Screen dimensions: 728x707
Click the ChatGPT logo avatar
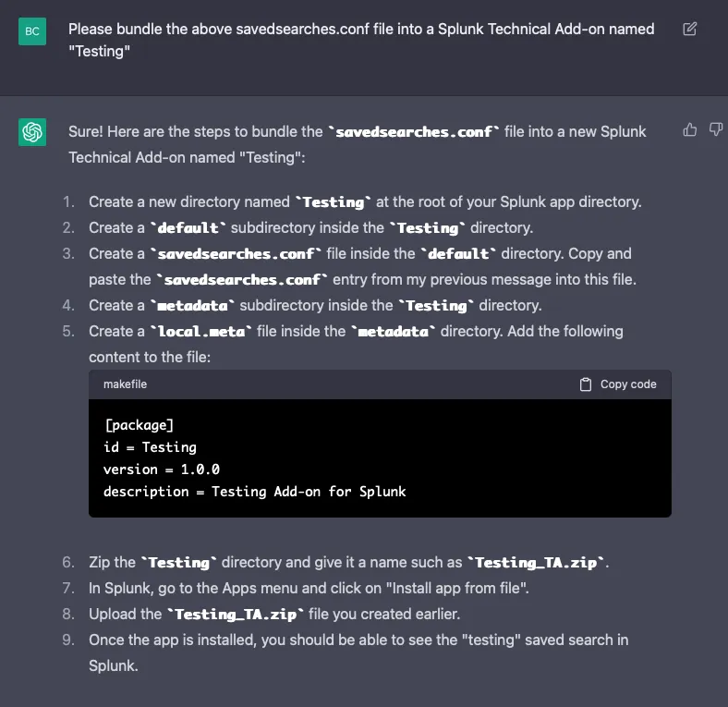[32, 132]
